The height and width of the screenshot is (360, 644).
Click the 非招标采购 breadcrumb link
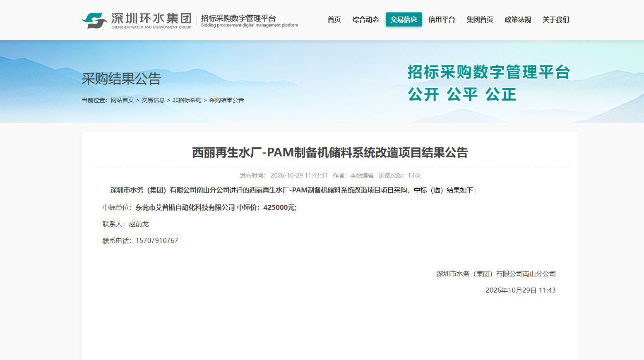(187, 100)
